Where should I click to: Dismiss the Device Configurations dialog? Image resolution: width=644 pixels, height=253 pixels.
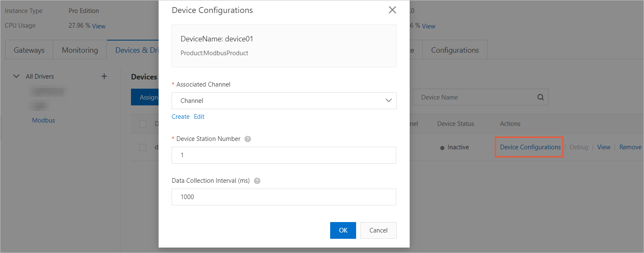[x=392, y=10]
